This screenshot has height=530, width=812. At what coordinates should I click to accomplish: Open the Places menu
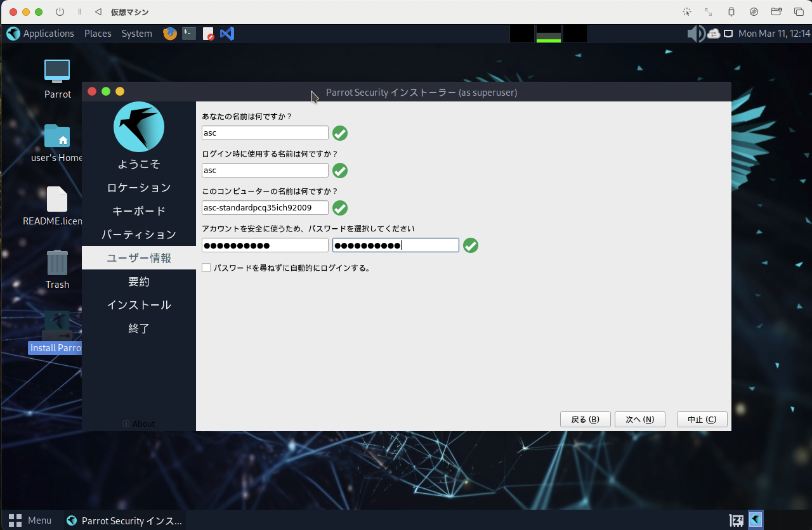98,34
